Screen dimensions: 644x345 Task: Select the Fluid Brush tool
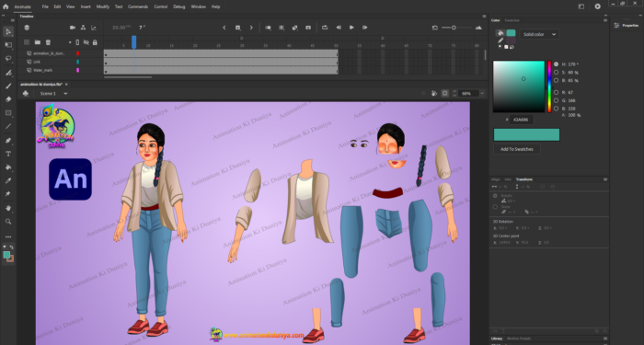coord(8,73)
